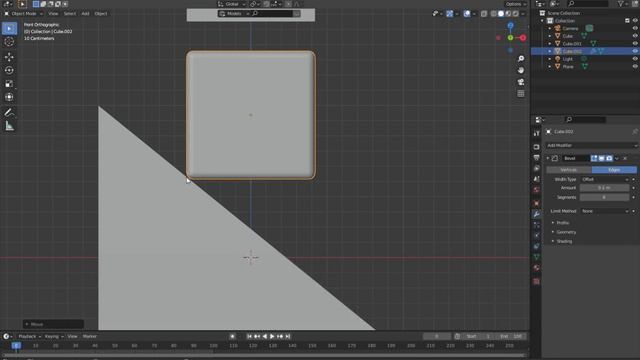Hide Plane with its eye icon
Viewport: 640px width, 360px height.
(x=635, y=66)
